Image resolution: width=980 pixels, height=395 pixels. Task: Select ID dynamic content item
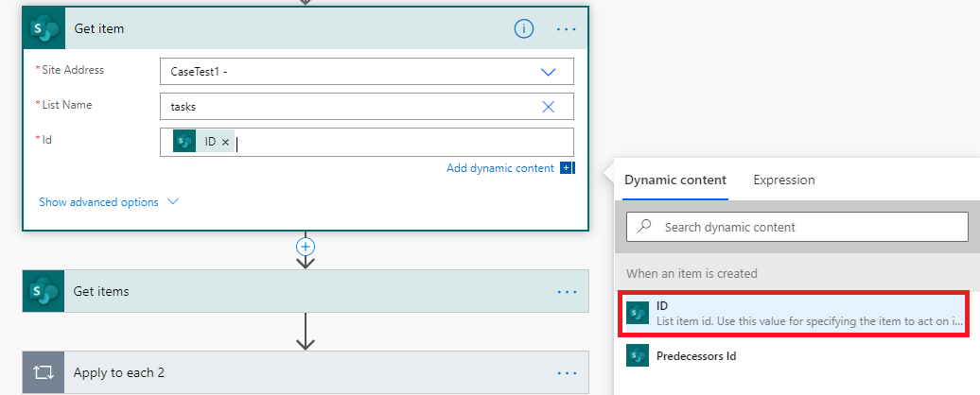(x=793, y=314)
